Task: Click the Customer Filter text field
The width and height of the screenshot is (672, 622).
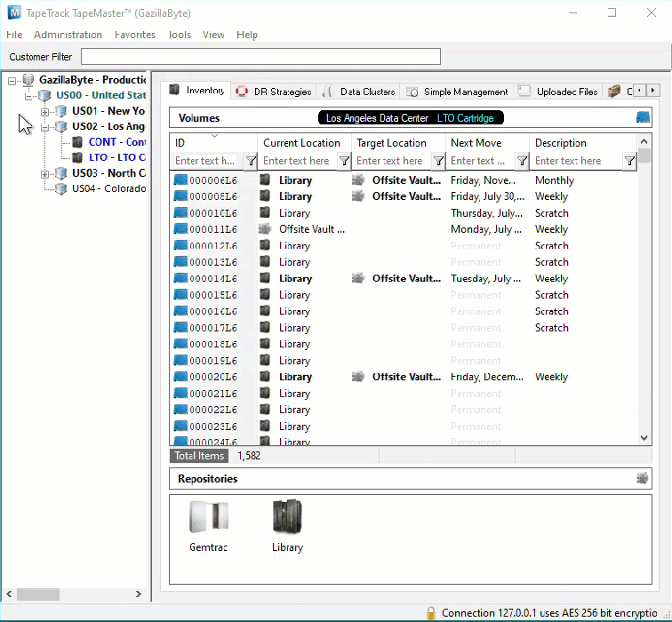Action: tap(260, 57)
